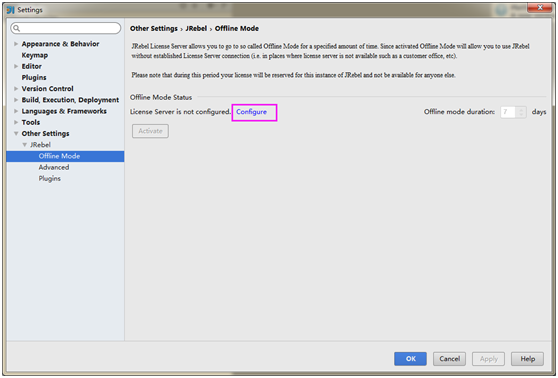Select Build, Execution, Deployment category
Image resolution: width=558 pixels, height=378 pixels.
[70, 100]
